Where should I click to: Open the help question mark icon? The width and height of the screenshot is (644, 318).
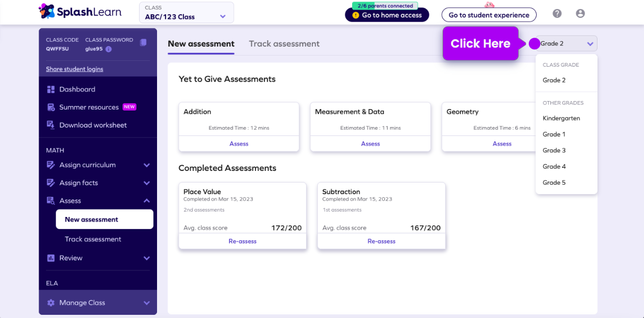tap(557, 14)
